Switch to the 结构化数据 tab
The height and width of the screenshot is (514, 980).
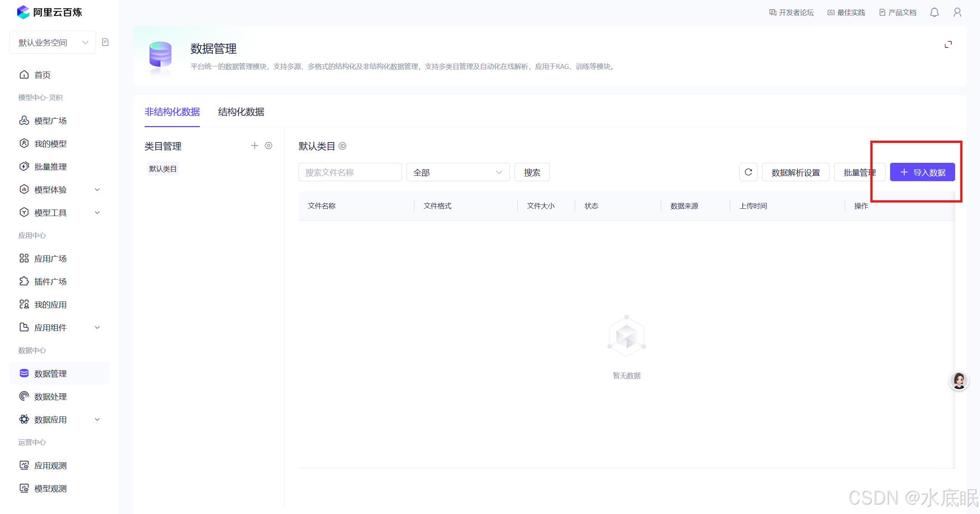pos(241,112)
